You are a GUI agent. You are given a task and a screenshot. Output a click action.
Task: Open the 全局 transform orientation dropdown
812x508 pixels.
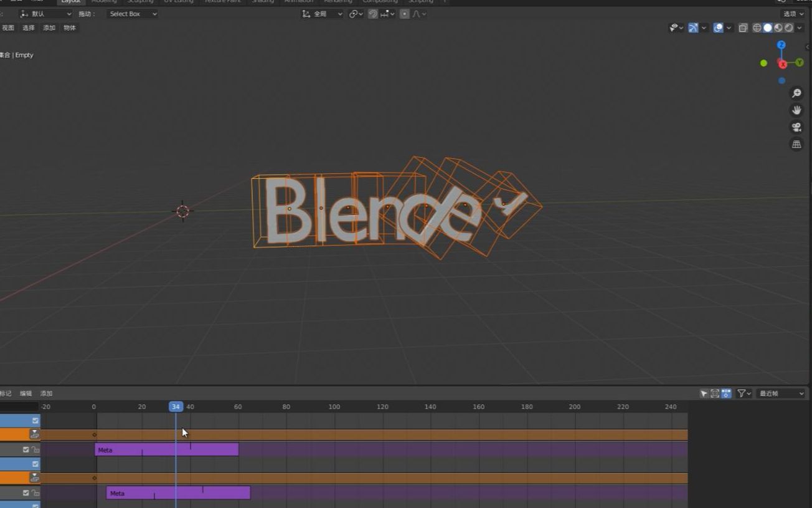[x=322, y=14]
